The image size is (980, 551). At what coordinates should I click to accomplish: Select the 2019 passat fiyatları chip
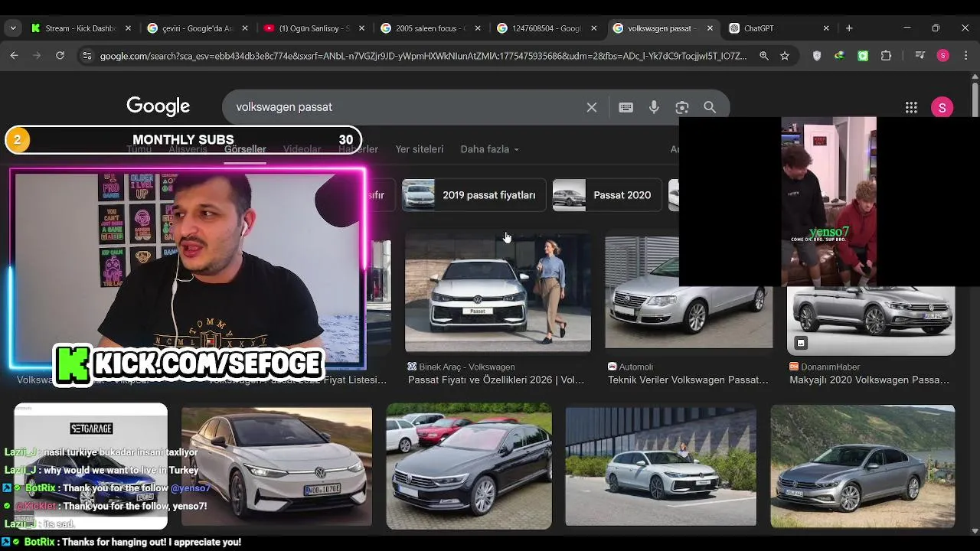tap(474, 195)
